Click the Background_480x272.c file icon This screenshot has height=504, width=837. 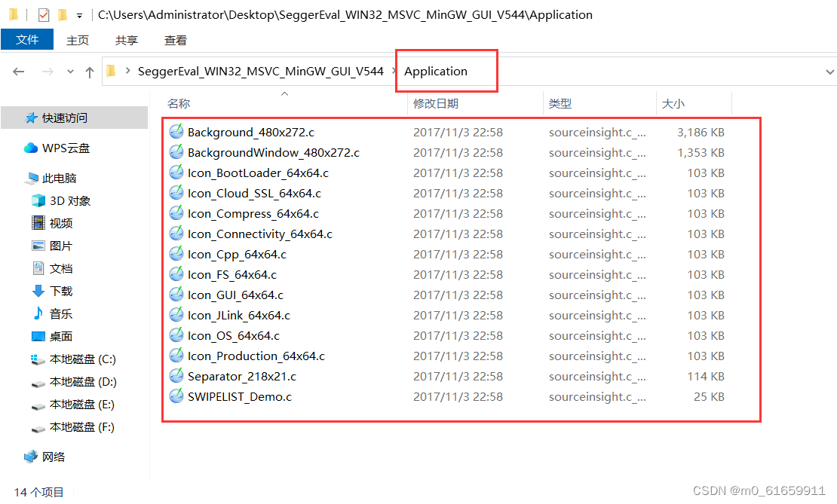[x=176, y=131]
